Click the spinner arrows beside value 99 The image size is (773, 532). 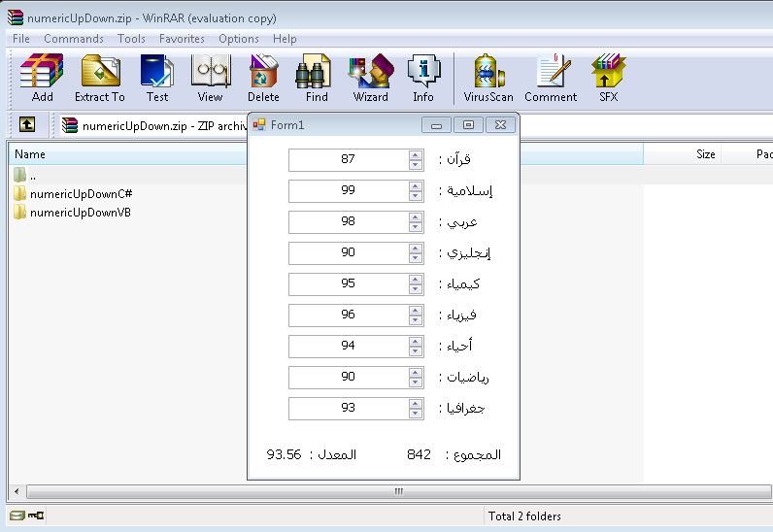click(416, 190)
